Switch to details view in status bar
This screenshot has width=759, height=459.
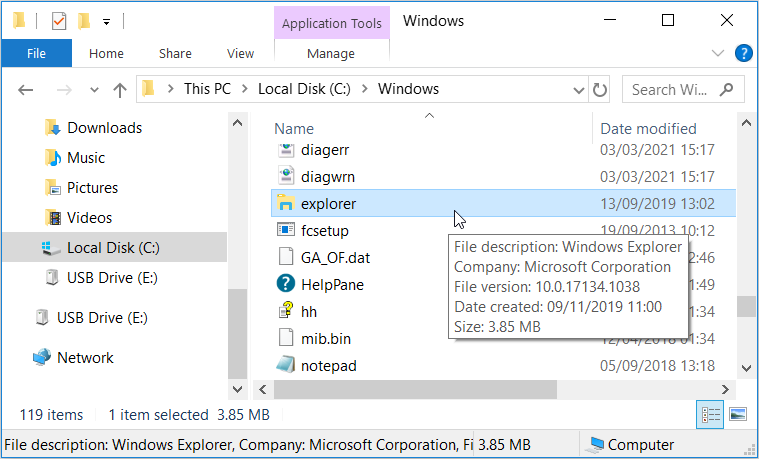[x=708, y=414]
